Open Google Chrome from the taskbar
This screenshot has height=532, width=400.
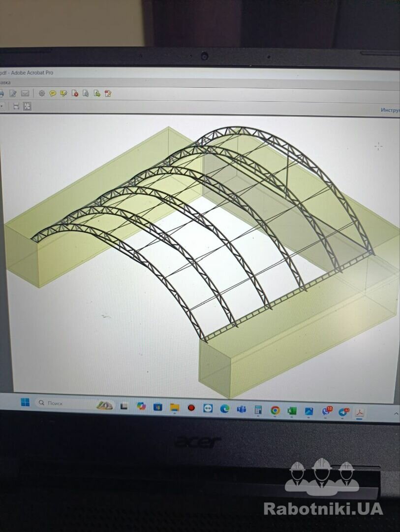(275, 410)
